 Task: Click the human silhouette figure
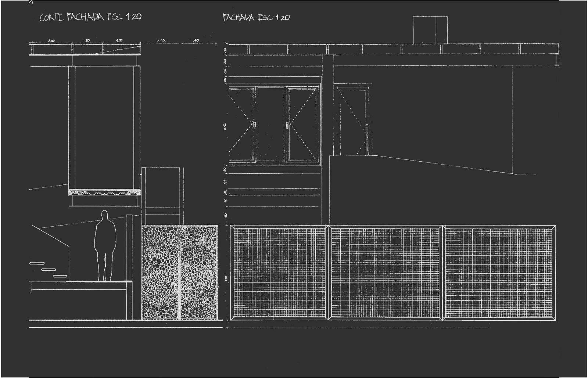pos(105,245)
